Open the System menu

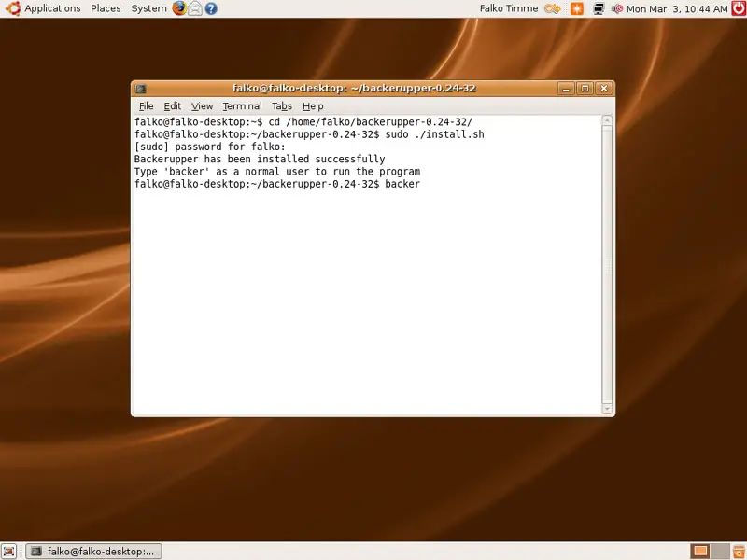[x=148, y=8]
